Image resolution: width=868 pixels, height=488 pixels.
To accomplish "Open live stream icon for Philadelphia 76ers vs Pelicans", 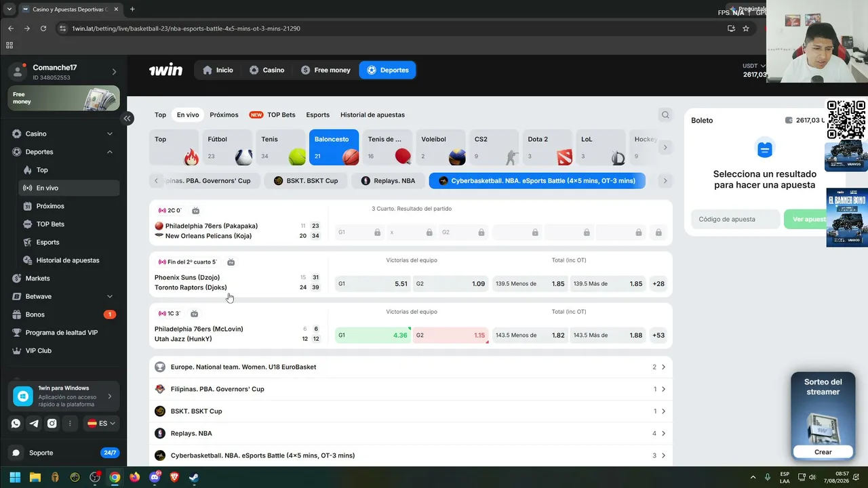I will pos(196,211).
